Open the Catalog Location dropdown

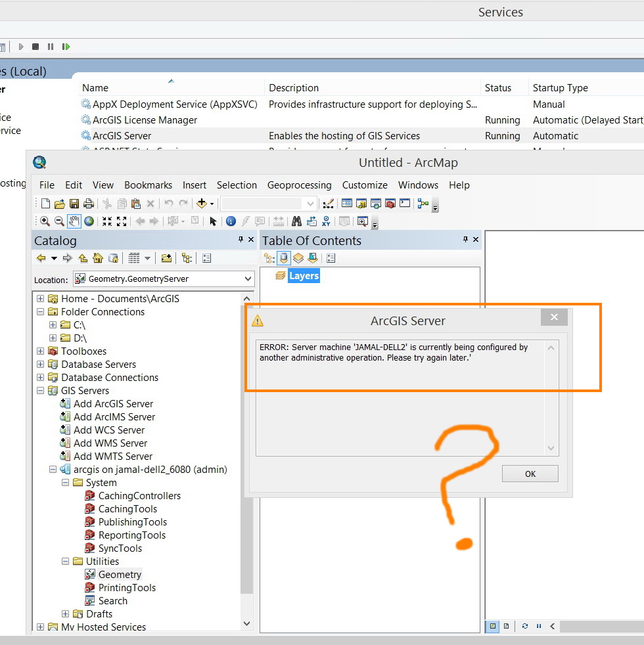tap(248, 279)
